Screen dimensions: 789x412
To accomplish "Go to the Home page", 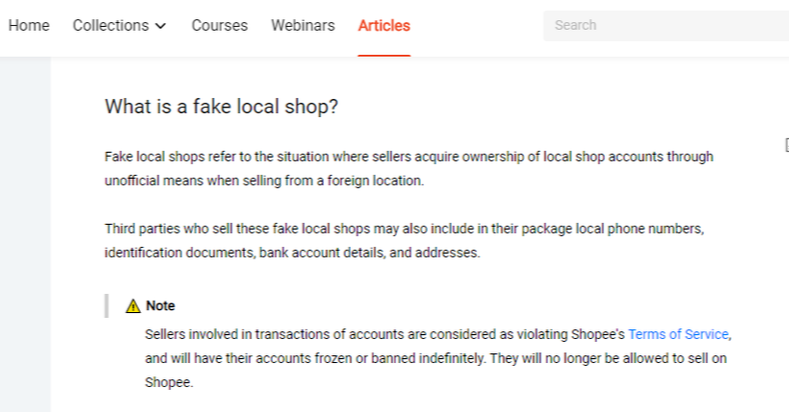I will (x=29, y=26).
